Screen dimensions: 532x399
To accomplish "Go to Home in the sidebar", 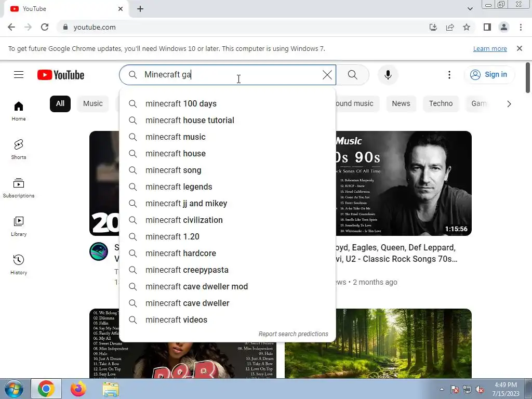I will [19, 111].
